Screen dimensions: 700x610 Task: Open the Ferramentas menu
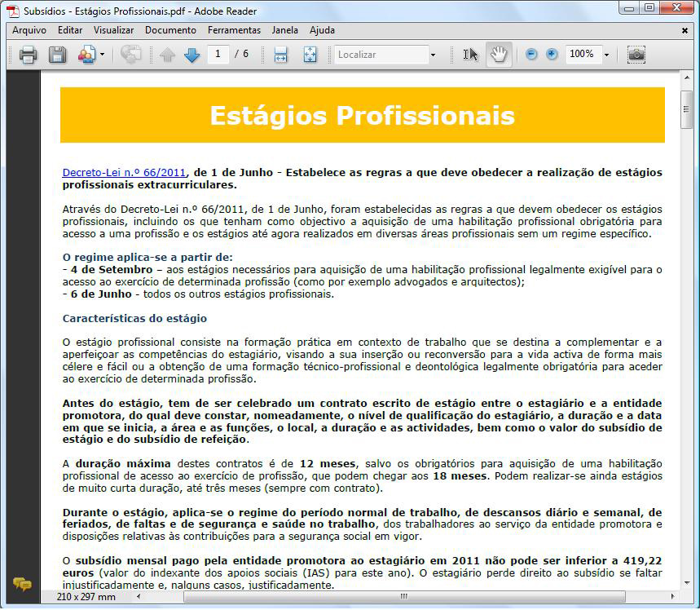(234, 30)
